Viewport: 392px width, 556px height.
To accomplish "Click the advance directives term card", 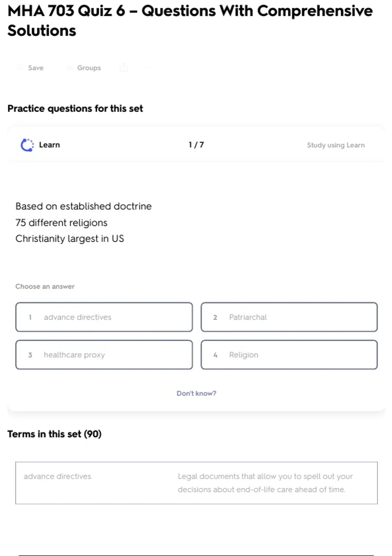I will click(196, 483).
